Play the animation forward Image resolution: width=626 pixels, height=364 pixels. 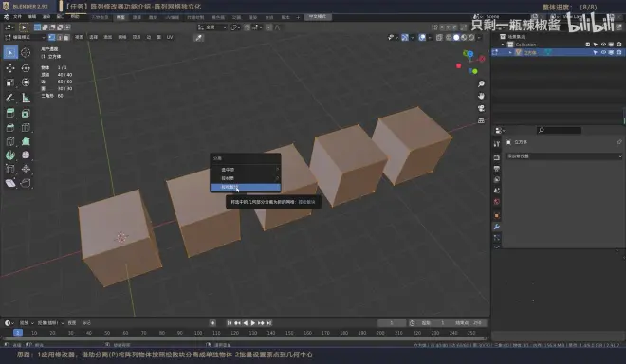(x=253, y=323)
